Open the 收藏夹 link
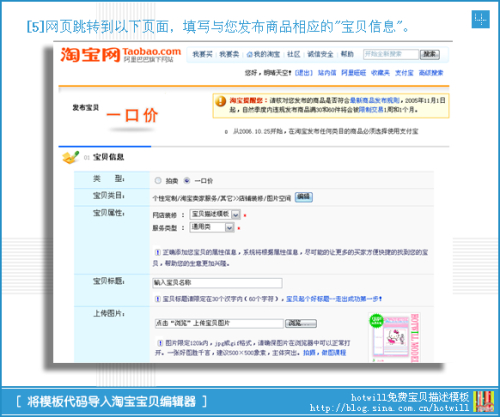 (x=380, y=73)
